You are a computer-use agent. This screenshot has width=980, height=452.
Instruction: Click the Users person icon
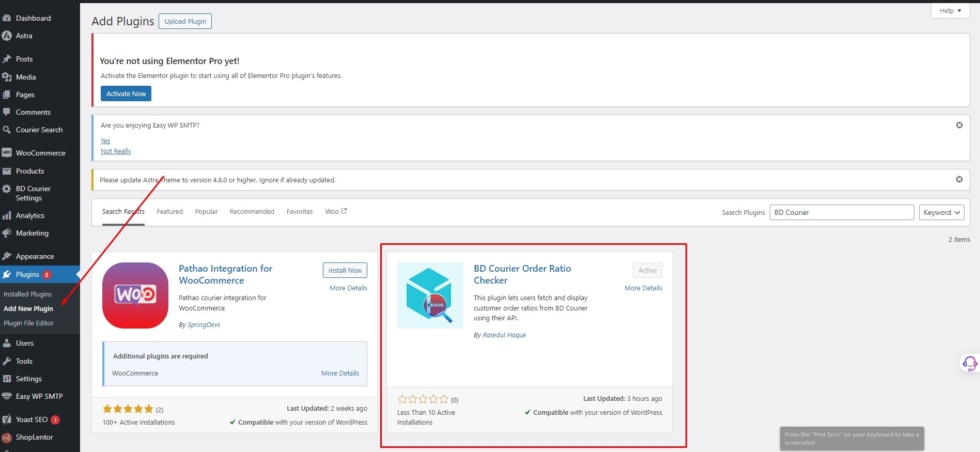point(7,343)
